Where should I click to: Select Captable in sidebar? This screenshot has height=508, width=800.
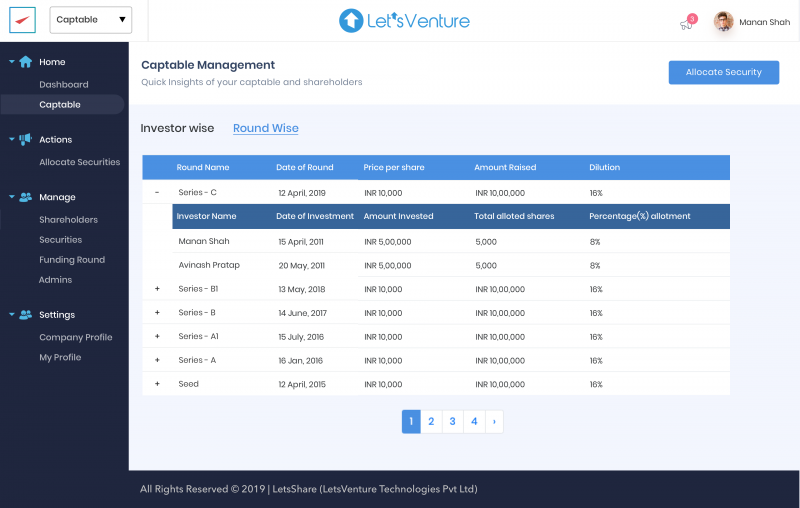coord(62,105)
